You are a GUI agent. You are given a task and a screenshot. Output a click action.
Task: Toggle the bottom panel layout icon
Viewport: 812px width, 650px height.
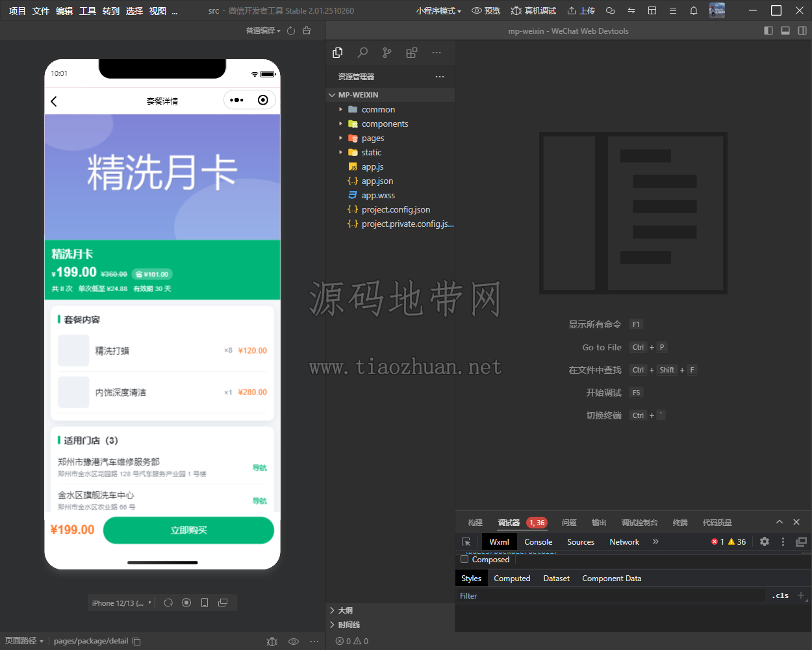[x=785, y=31]
